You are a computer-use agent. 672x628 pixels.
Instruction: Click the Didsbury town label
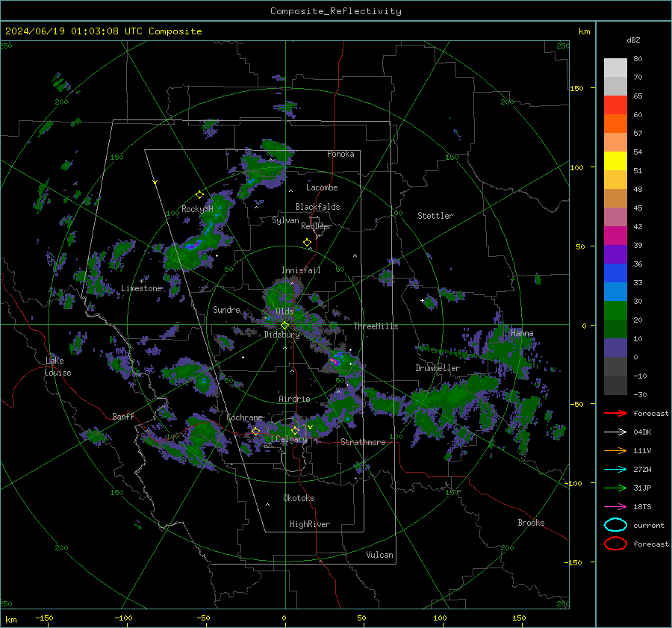click(281, 335)
